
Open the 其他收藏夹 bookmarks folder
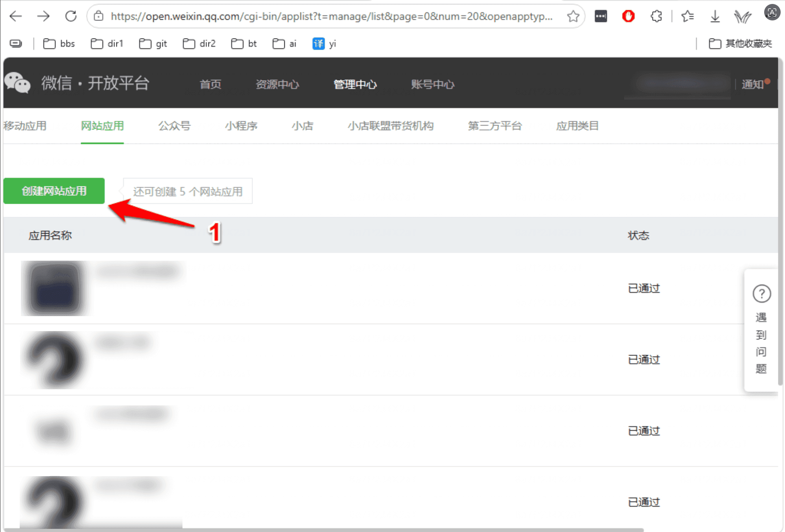pyautogui.click(x=740, y=44)
